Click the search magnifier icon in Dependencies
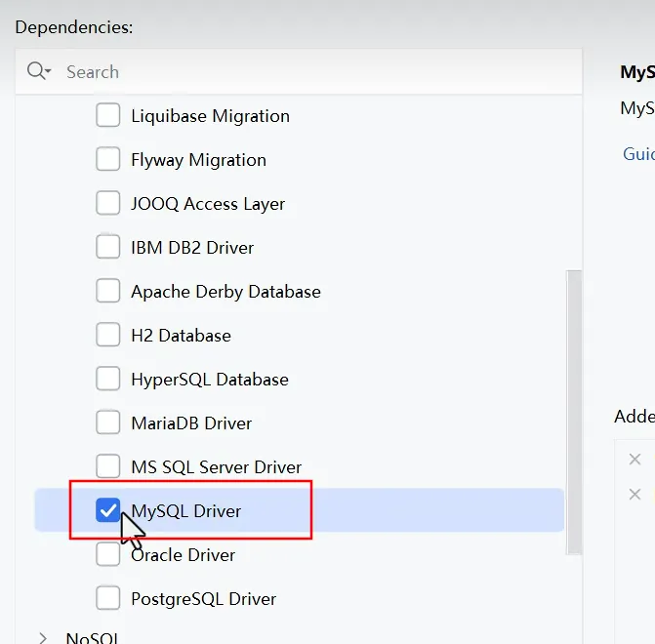The width and height of the screenshot is (655, 644). click(x=38, y=71)
